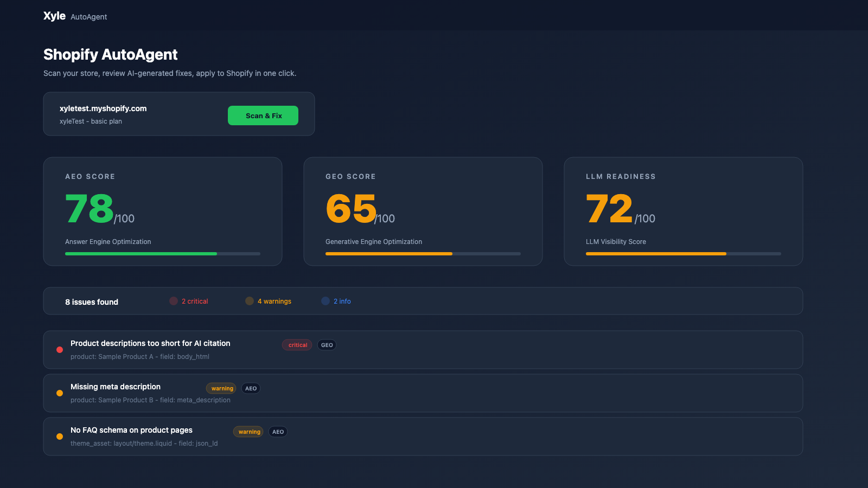This screenshot has width=868, height=488.
Task: Select the GEO badge on the critical issue
Action: click(327, 345)
